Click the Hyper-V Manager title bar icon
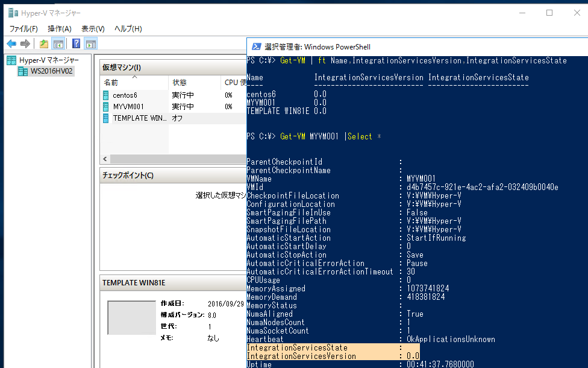588x368 pixels. point(13,13)
